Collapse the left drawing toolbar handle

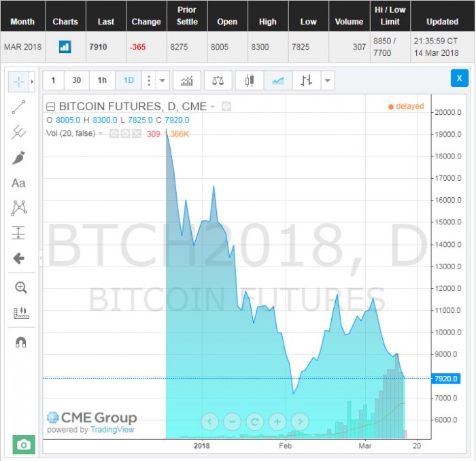coord(41,258)
